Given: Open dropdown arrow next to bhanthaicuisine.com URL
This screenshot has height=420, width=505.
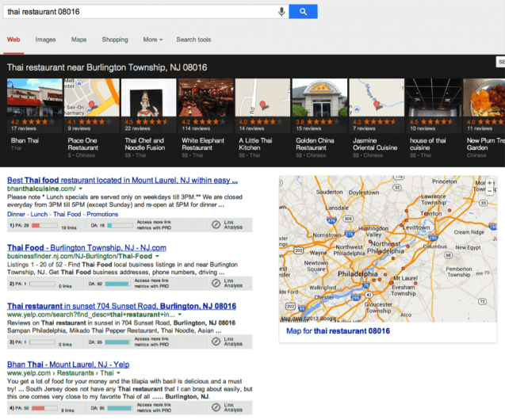Looking at the screenshot, I should pos(81,189).
